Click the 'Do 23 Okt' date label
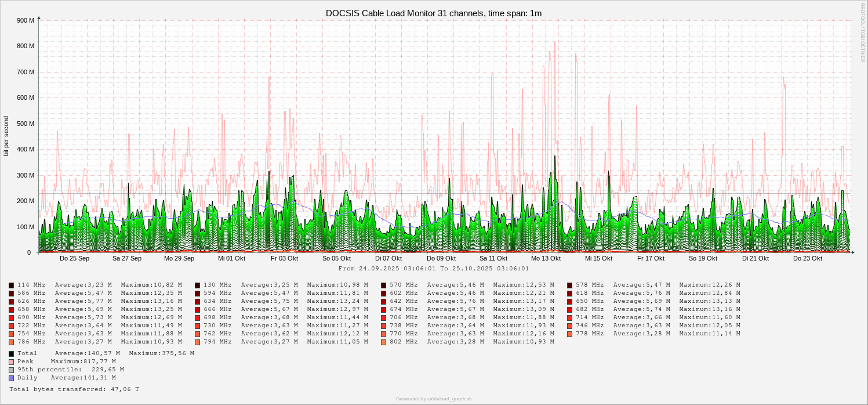Screen dimensions: 868x405 pos(808,258)
